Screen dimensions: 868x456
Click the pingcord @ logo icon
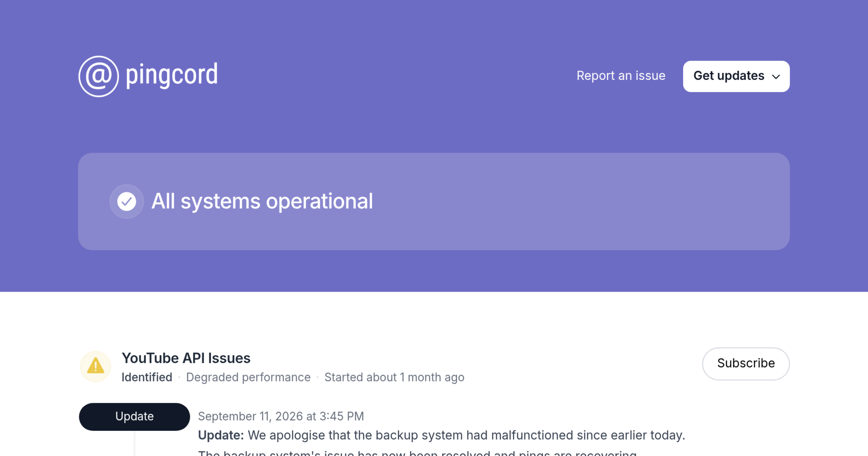click(98, 76)
